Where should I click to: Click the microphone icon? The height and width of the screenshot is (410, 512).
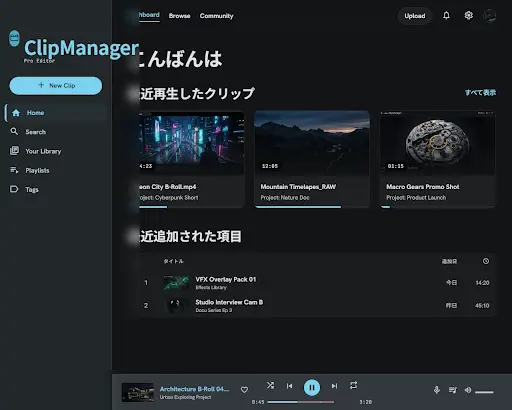point(437,390)
